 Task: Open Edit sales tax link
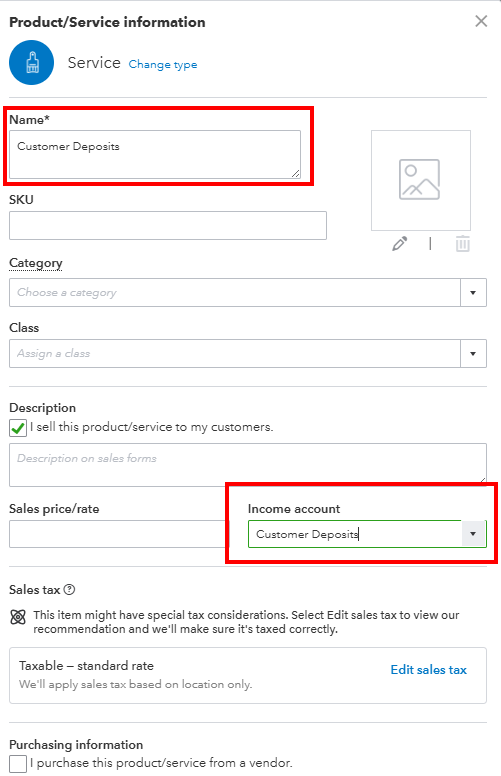point(429,670)
